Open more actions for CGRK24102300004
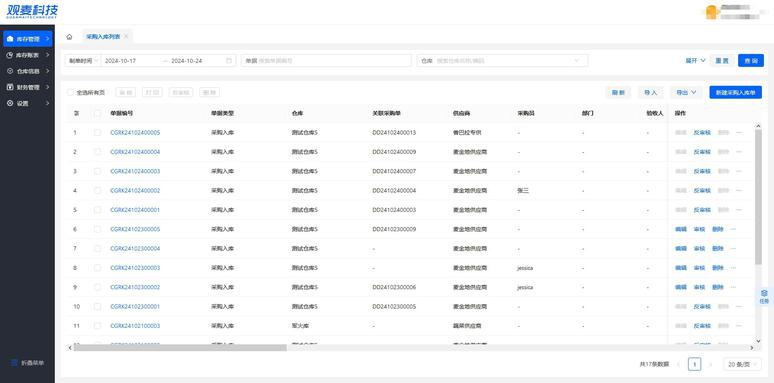The width and height of the screenshot is (774, 383). [x=733, y=248]
